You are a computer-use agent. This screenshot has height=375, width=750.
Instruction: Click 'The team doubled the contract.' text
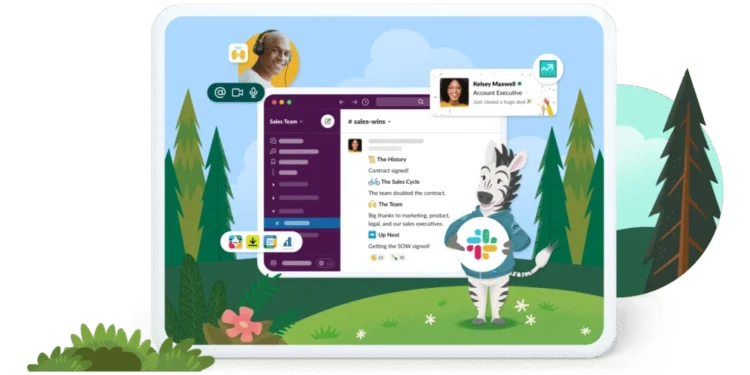[407, 193]
